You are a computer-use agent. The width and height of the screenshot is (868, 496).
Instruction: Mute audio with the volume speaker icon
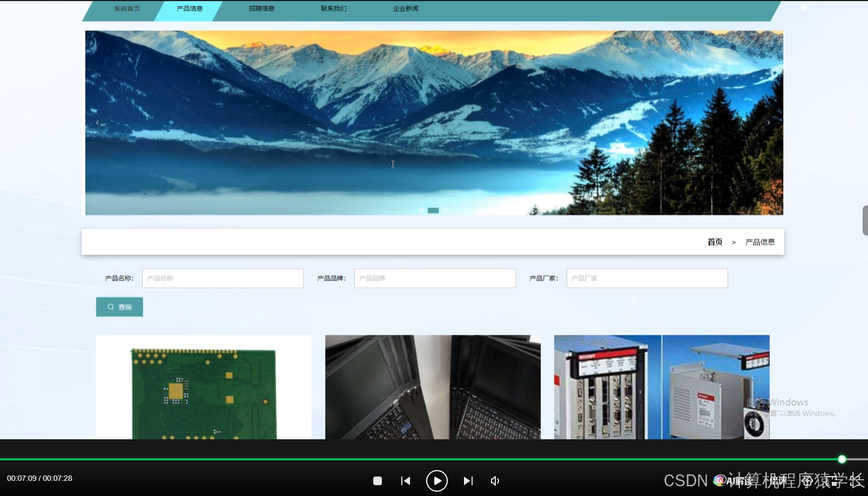(495, 481)
